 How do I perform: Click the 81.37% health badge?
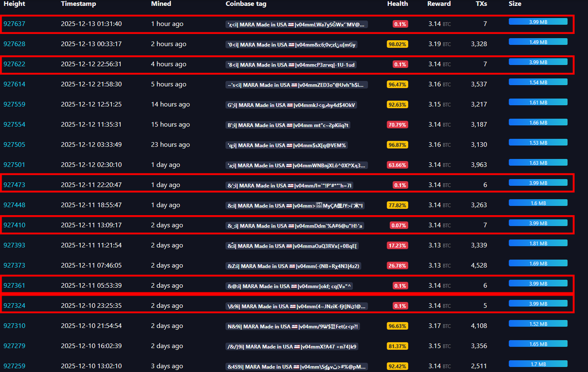coord(397,346)
